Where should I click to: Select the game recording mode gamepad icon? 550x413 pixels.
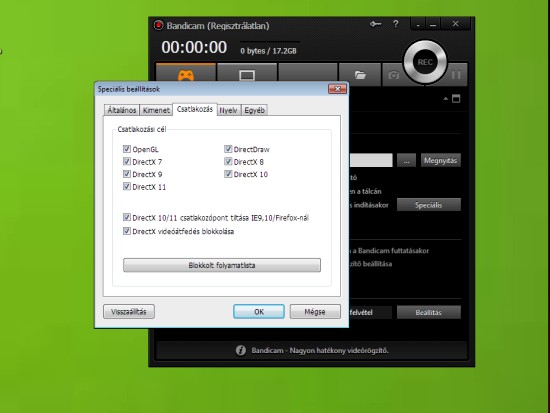pyautogui.click(x=186, y=75)
